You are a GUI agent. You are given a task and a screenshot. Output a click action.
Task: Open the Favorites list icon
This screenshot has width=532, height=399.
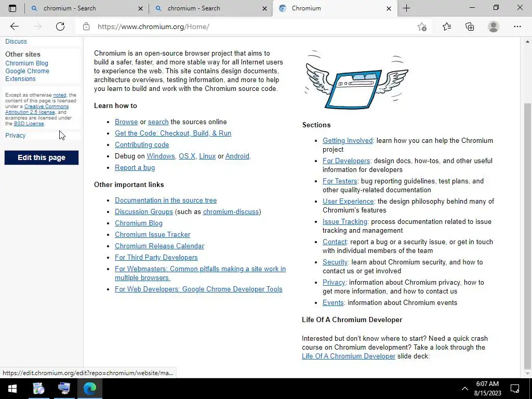click(x=447, y=26)
